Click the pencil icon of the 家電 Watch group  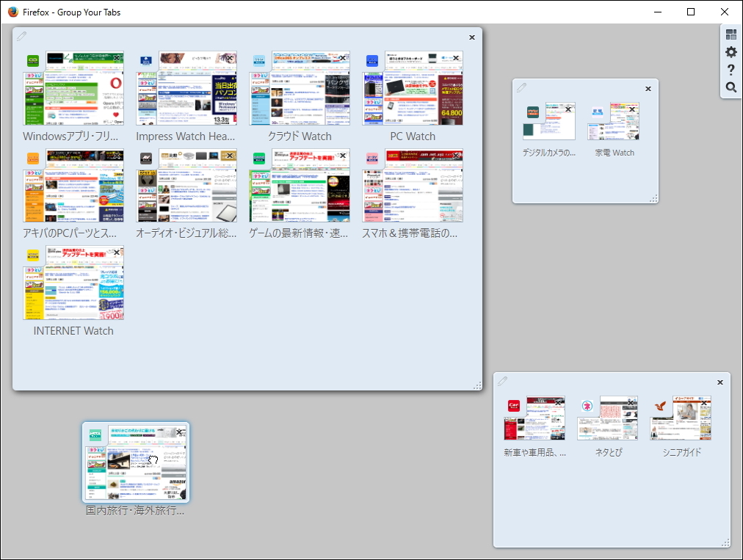(x=521, y=87)
